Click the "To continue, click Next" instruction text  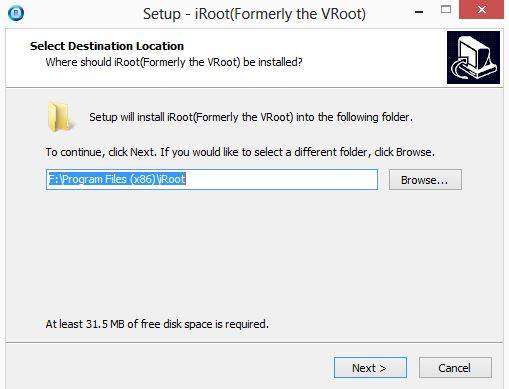240,152
